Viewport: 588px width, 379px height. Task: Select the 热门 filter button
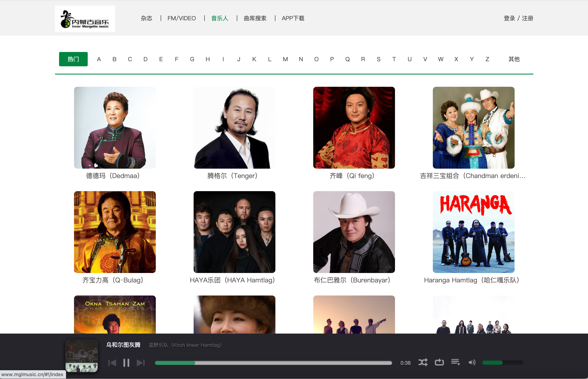[x=73, y=59]
